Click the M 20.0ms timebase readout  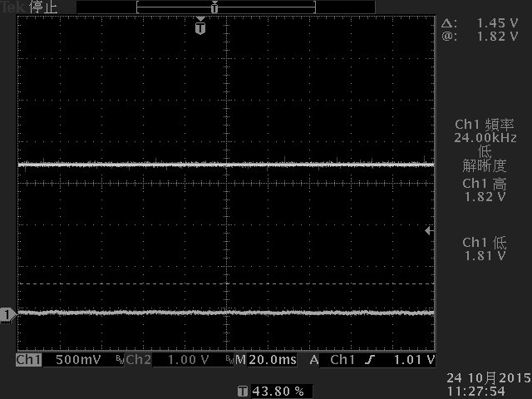(x=266, y=360)
